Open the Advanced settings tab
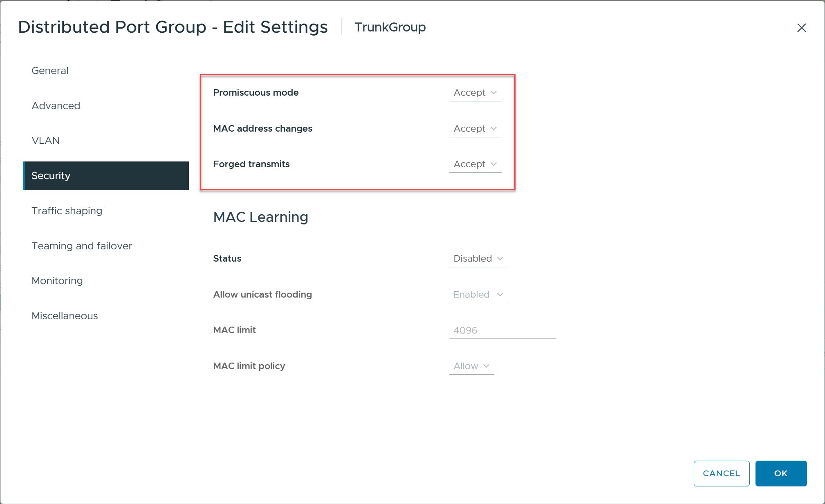 pyautogui.click(x=56, y=106)
